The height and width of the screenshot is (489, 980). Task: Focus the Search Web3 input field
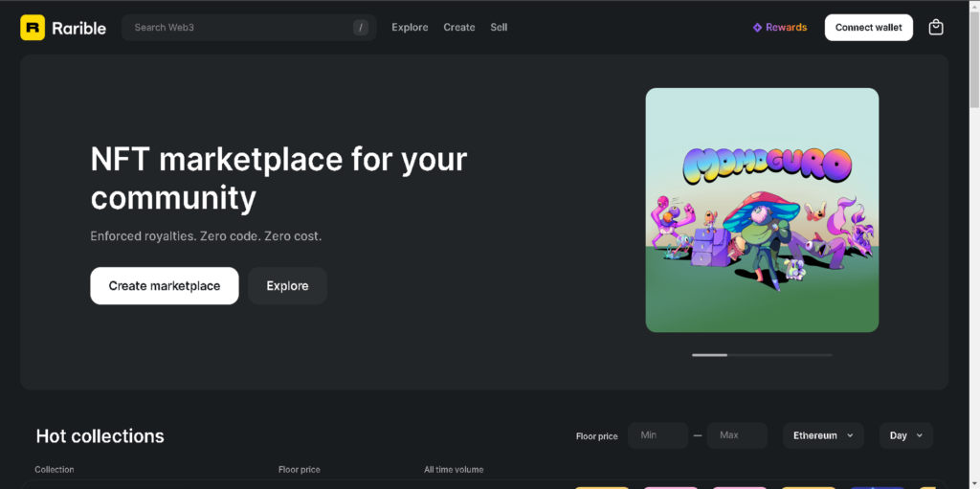point(239,28)
